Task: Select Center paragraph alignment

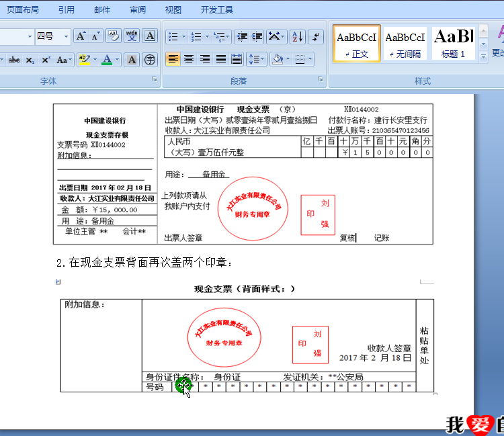Action: pos(189,59)
